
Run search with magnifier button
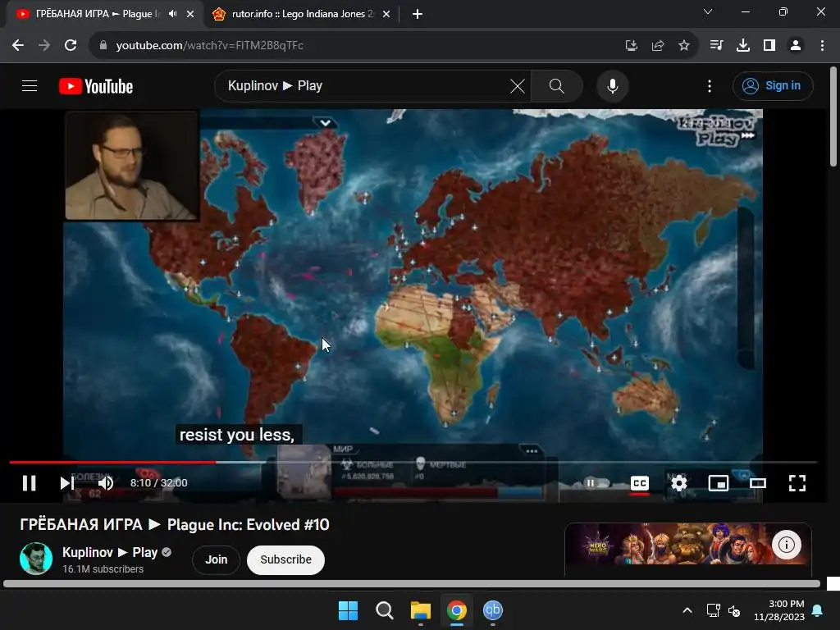click(x=557, y=85)
